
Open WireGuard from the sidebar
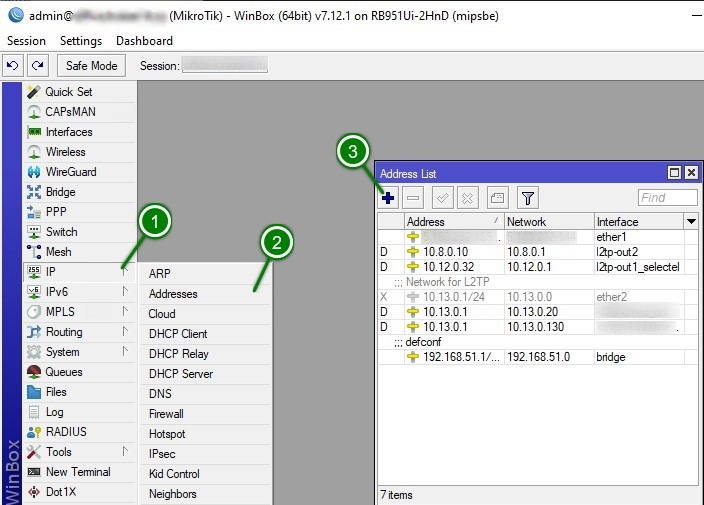click(70, 172)
